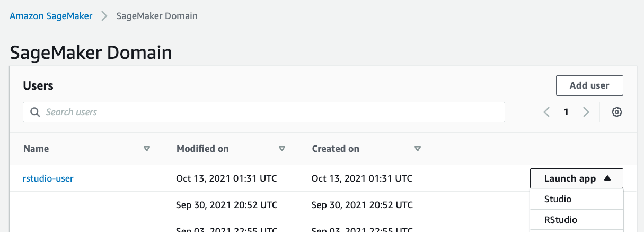
Task: Go to previous page of users
Action: (x=547, y=112)
